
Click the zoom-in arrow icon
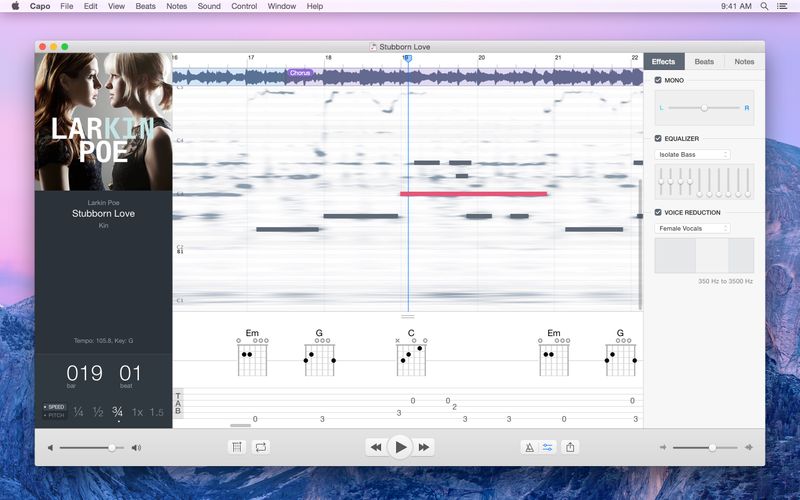click(x=749, y=447)
